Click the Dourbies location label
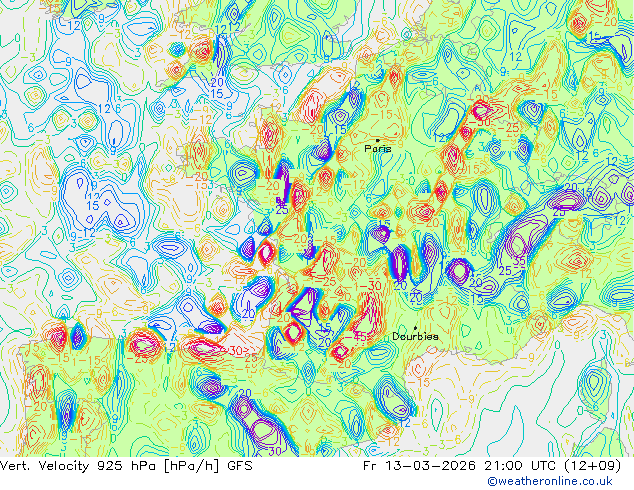 [415, 336]
